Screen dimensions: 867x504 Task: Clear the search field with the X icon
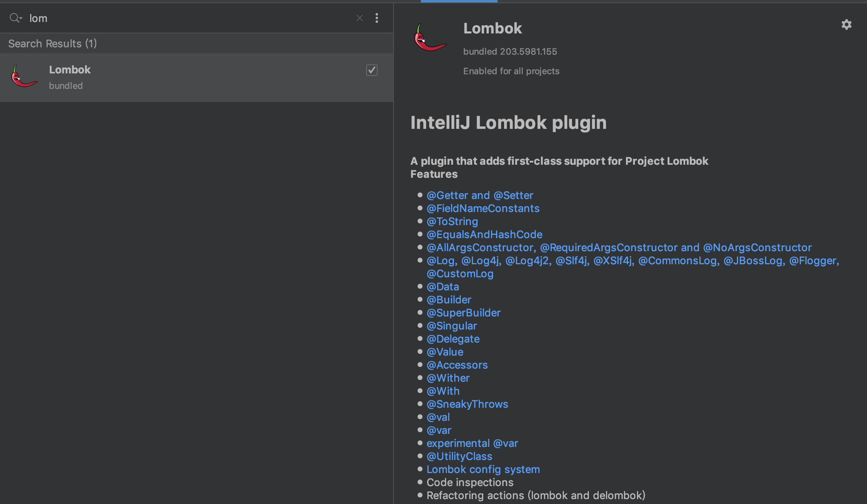click(x=359, y=18)
